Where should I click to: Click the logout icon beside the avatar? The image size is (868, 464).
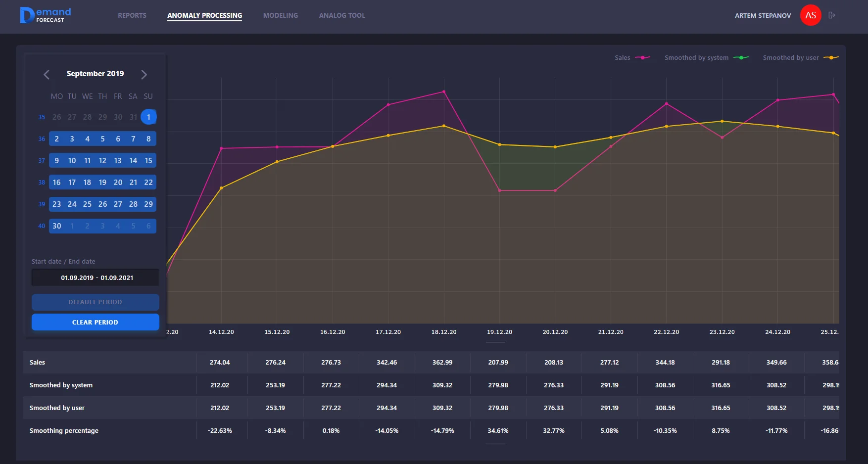832,15
